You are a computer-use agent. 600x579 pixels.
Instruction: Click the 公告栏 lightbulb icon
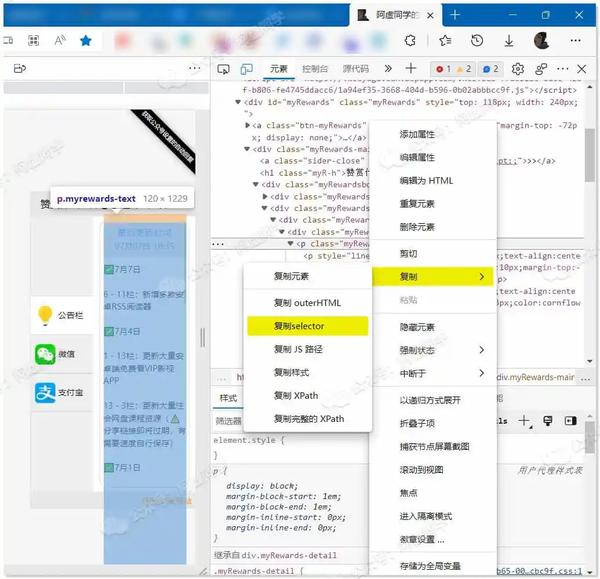pyautogui.click(x=45, y=316)
